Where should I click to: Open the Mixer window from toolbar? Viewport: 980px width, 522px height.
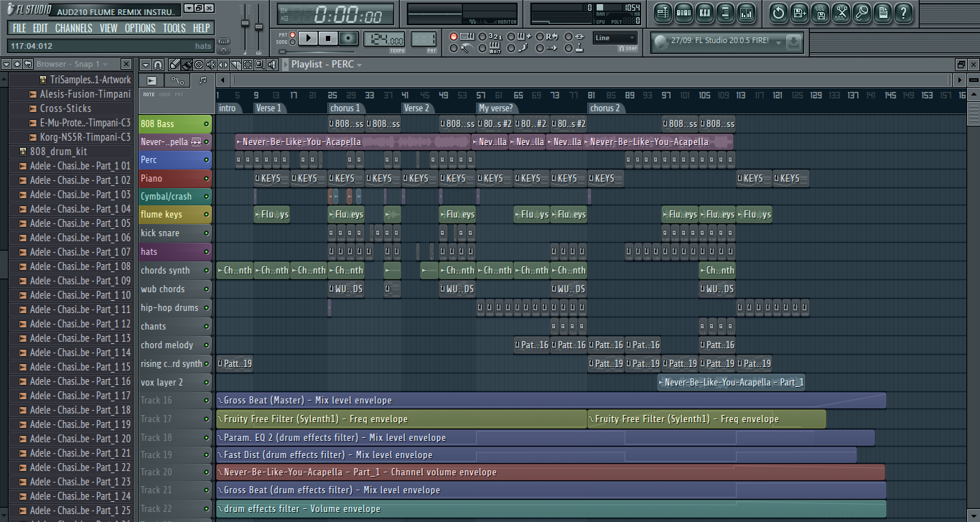tap(747, 12)
